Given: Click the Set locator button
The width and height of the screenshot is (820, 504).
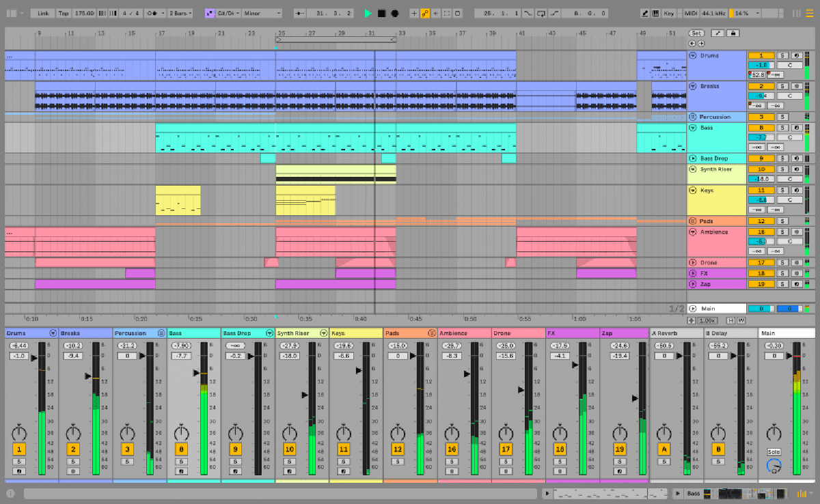Looking at the screenshot, I should (696, 33).
